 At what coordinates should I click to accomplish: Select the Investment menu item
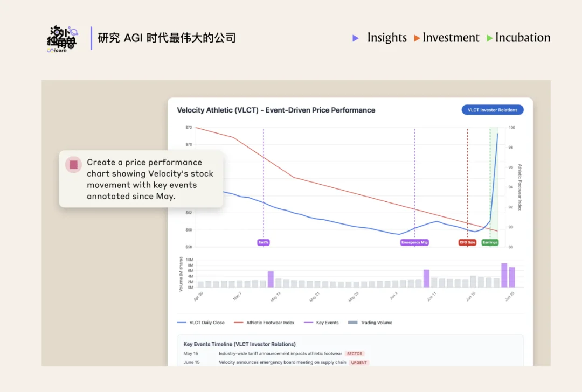click(451, 38)
